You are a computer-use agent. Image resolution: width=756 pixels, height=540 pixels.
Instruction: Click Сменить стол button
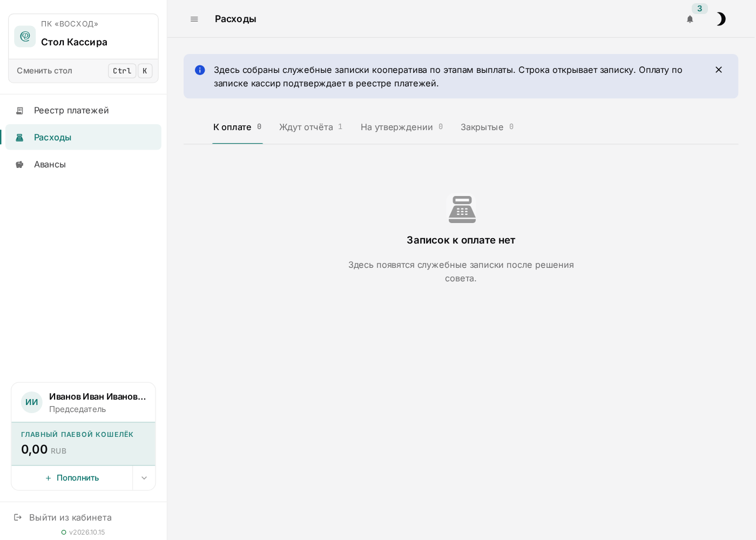click(84, 71)
